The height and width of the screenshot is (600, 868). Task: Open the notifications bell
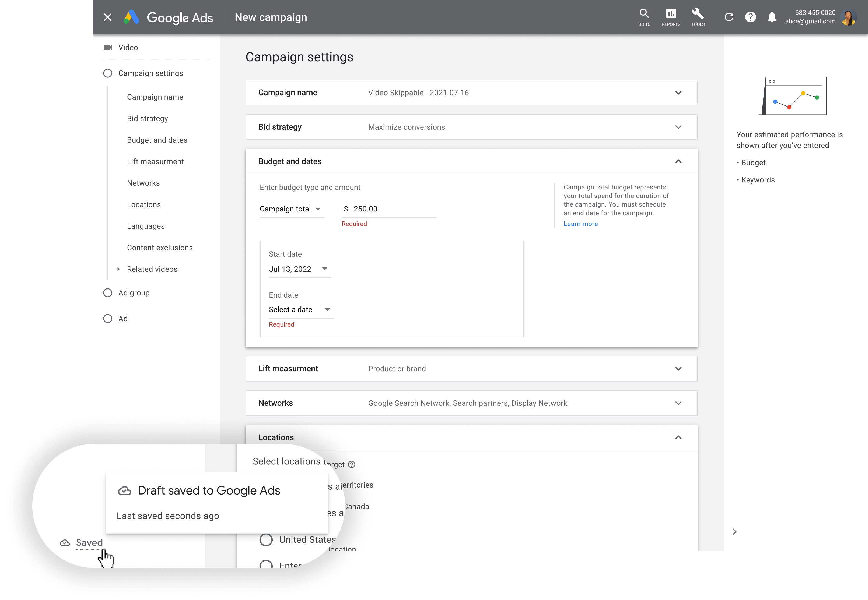coord(772,17)
